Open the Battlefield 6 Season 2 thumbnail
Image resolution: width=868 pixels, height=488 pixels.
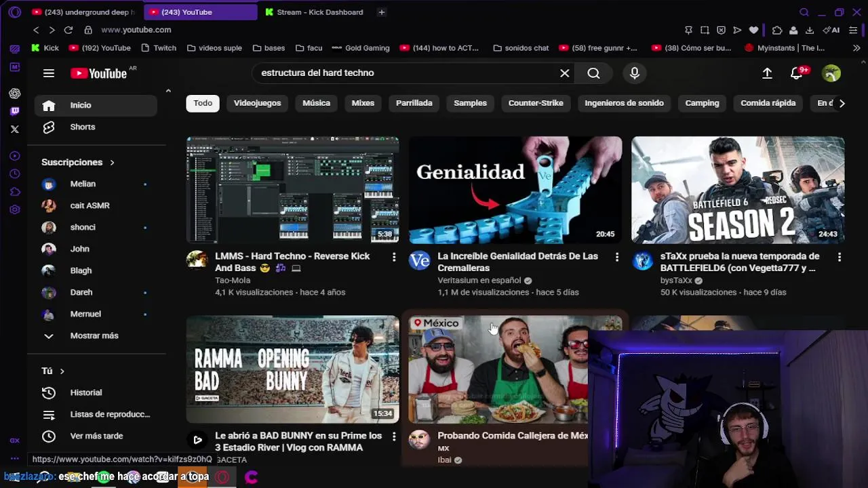pyautogui.click(x=738, y=190)
